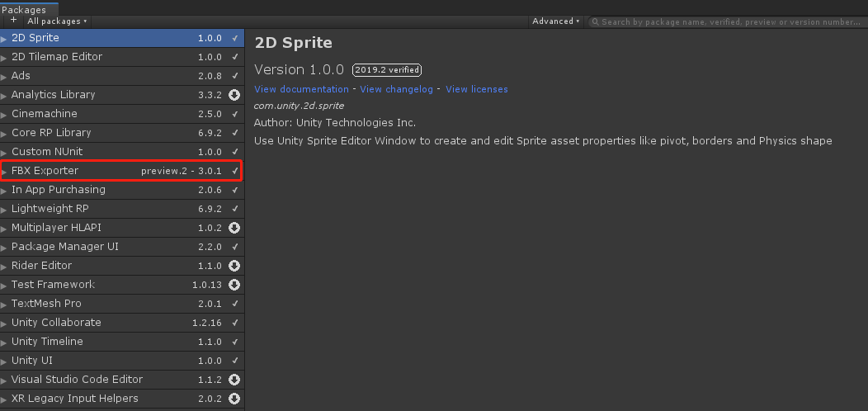Select the XR Legacy Input Helpers row

(122, 399)
